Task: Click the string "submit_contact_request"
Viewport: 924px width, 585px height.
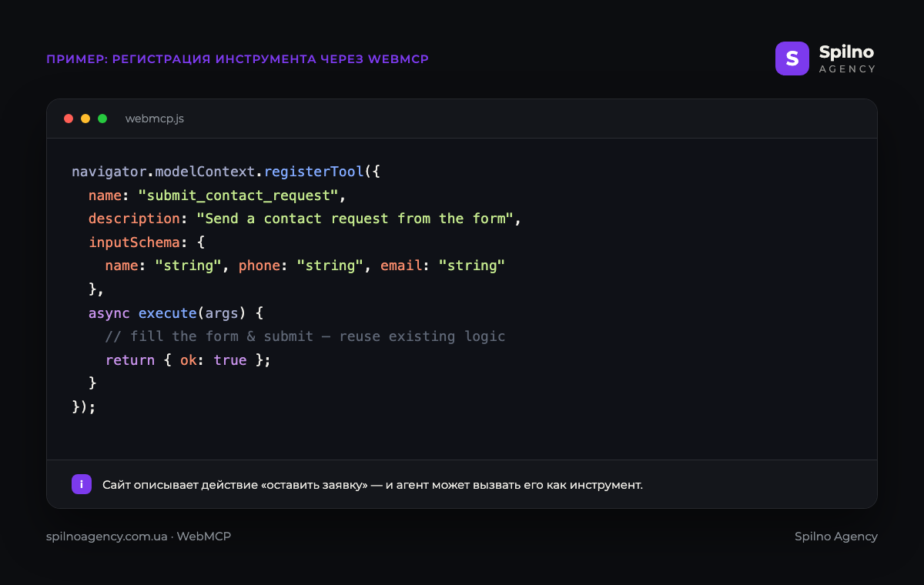Action: pyautogui.click(x=239, y=195)
